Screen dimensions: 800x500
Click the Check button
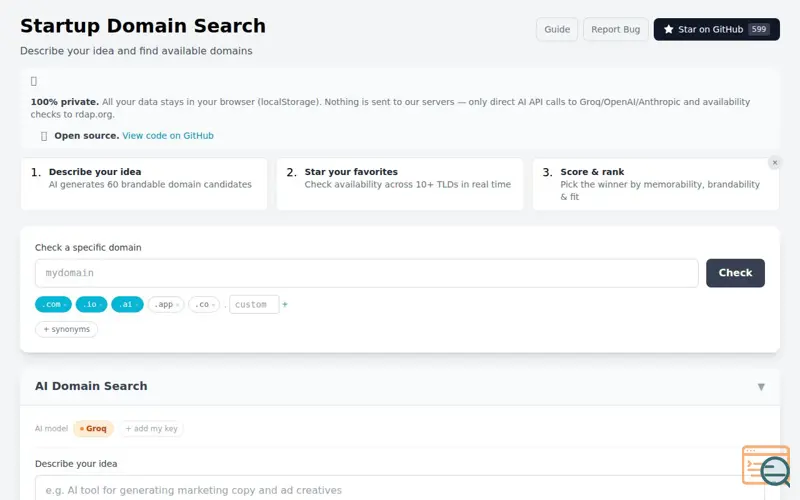tap(735, 273)
